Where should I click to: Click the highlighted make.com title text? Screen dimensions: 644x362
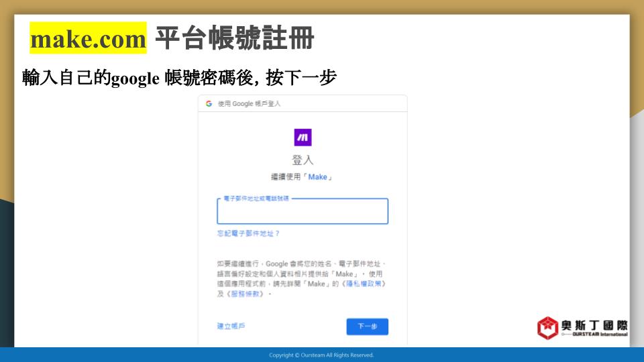pos(88,38)
